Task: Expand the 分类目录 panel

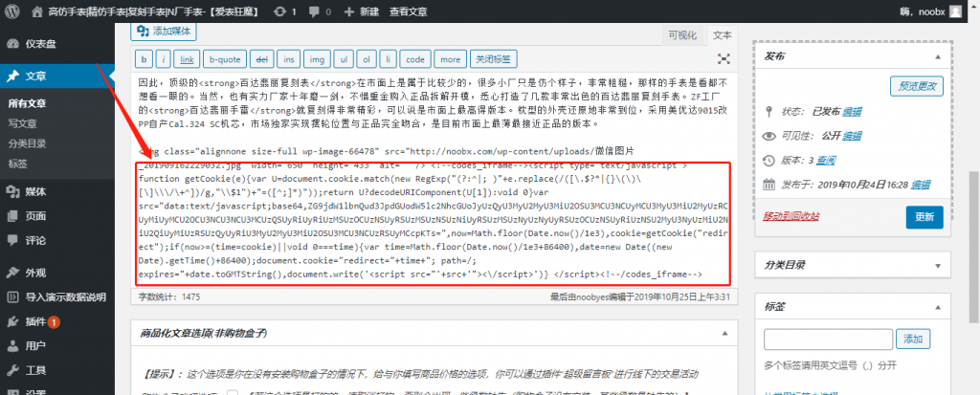Action: point(938,265)
